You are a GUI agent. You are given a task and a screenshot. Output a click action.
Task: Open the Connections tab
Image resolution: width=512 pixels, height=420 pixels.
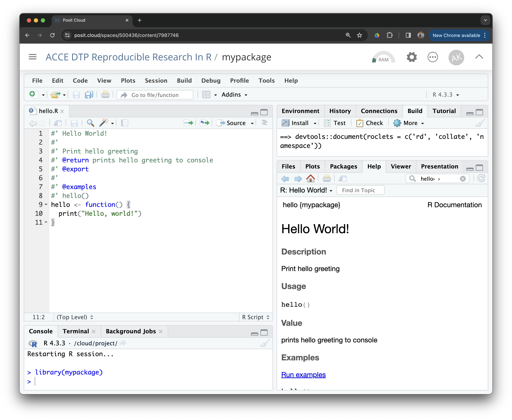[x=379, y=111]
